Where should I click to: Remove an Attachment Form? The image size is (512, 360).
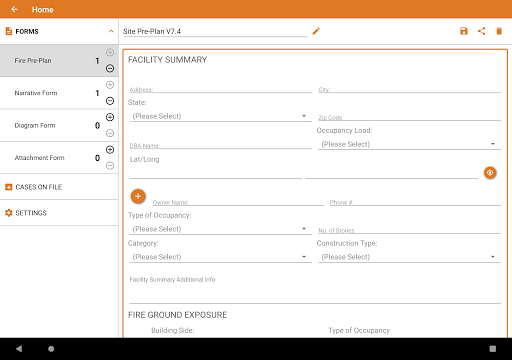[110, 166]
